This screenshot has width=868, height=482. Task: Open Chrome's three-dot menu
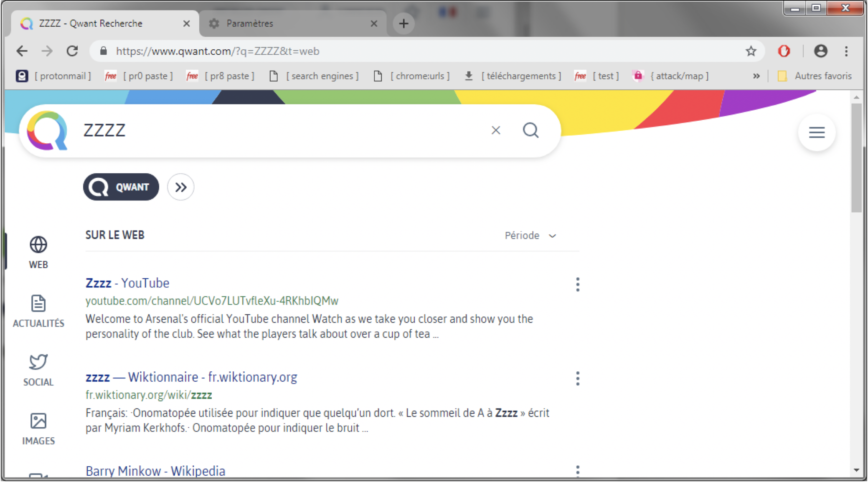[x=846, y=51]
